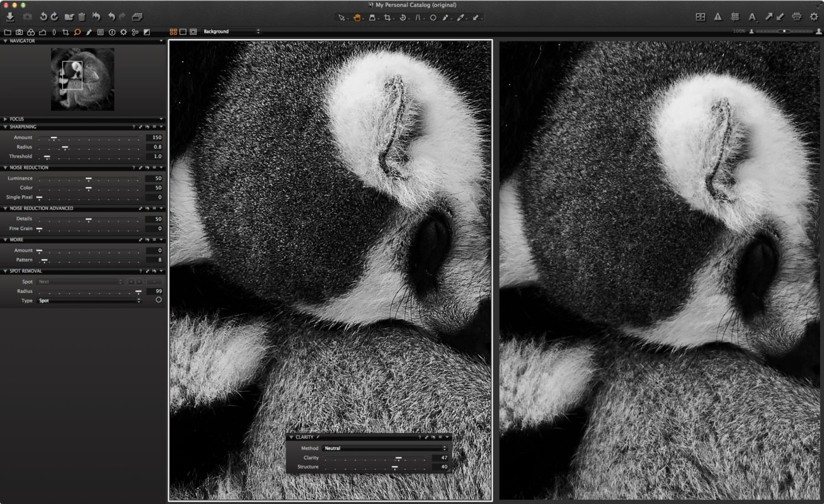This screenshot has width=824, height=504.
Task: Collapse the Sharpening panel
Action: coord(6,127)
